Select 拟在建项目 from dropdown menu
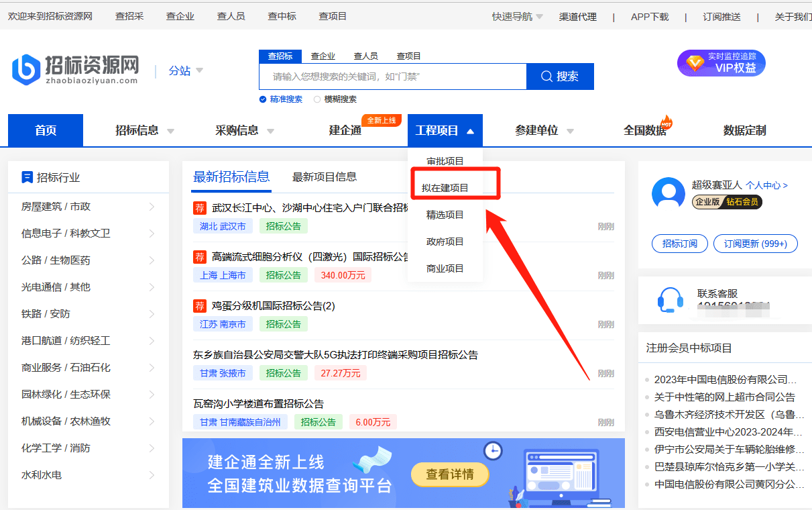 pyautogui.click(x=445, y=188)
